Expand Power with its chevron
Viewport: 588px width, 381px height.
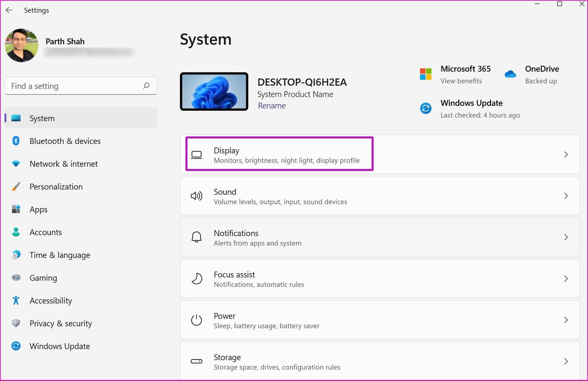[566, 320]
